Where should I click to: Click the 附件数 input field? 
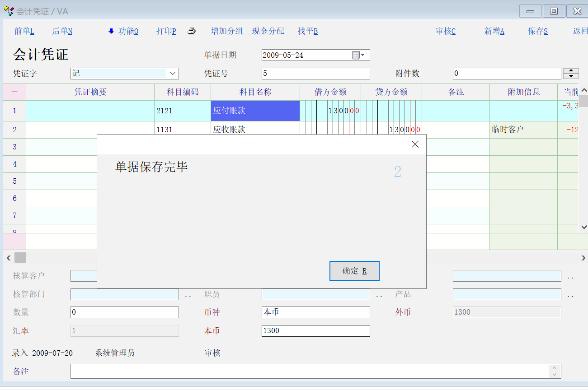coord(507,73)
